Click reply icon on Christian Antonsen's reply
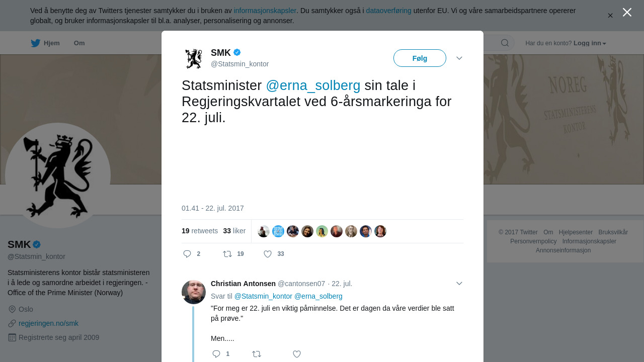The height and width of the screenshot is (362, 644). pyautogui.click(x=216, y=354)
